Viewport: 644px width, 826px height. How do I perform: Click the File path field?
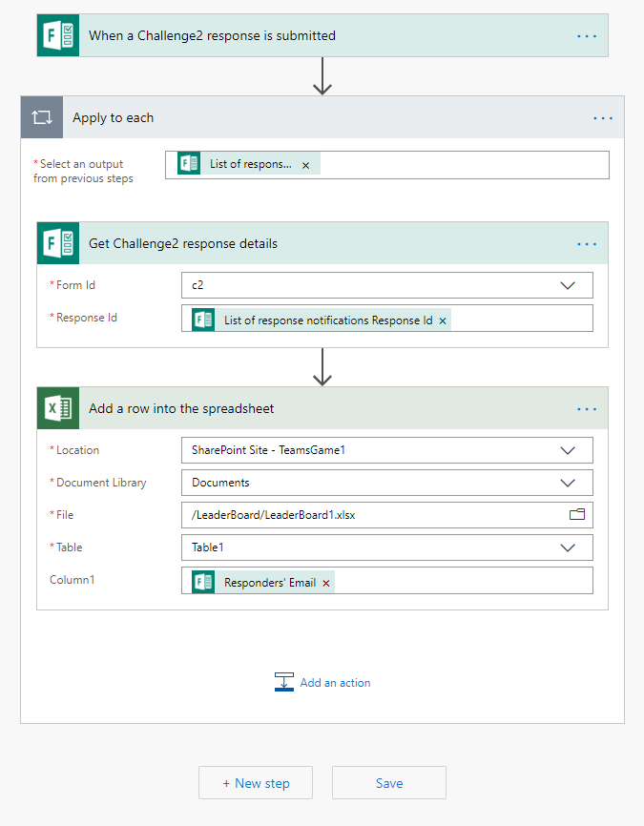[387, 515]
